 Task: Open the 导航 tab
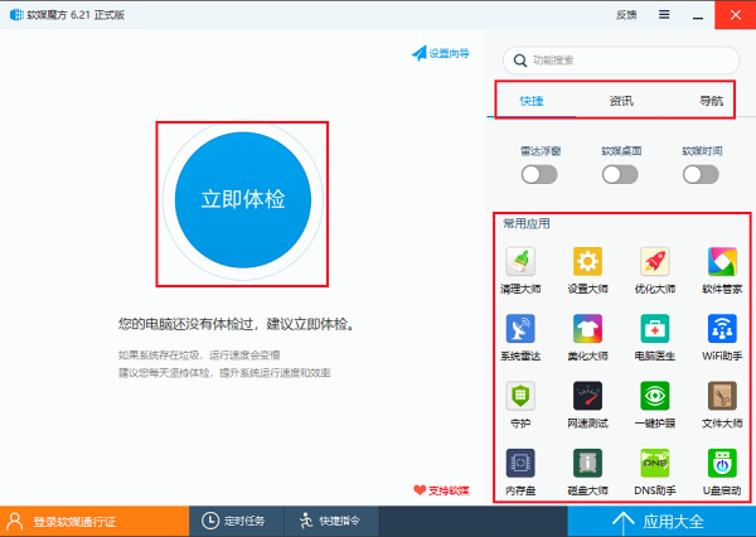click(711, 101)
